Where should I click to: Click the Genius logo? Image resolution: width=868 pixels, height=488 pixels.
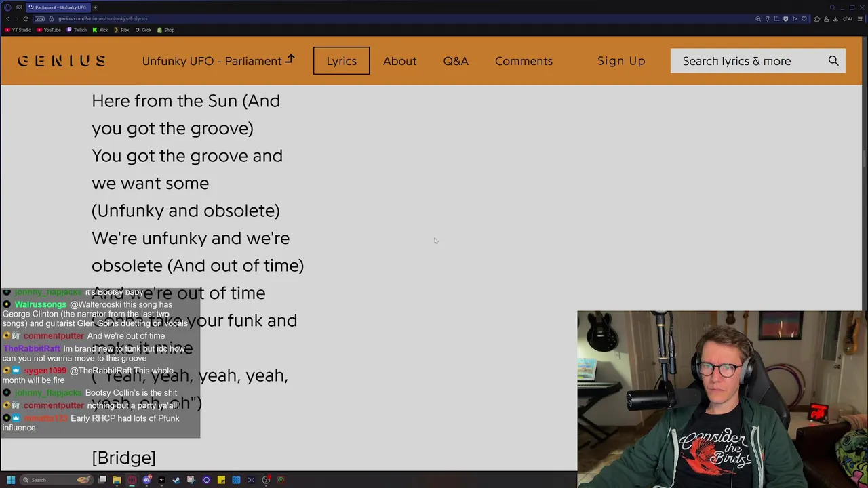62,61
